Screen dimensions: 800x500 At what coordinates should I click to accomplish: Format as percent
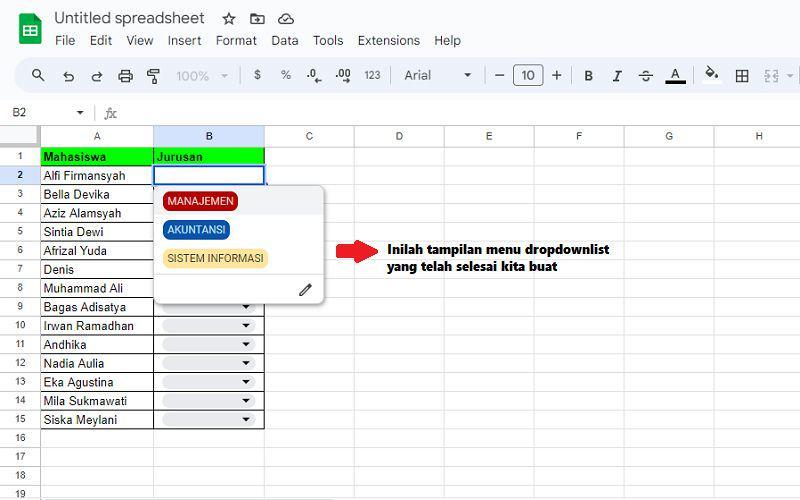[286, 75]
